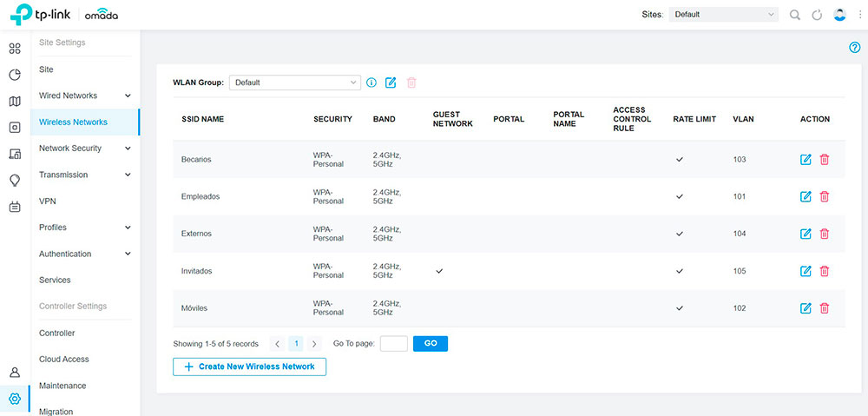Open the Clients icon in left rail
Image resolution: width=868 pixels, height=416 pixels.
click(15, 154)
